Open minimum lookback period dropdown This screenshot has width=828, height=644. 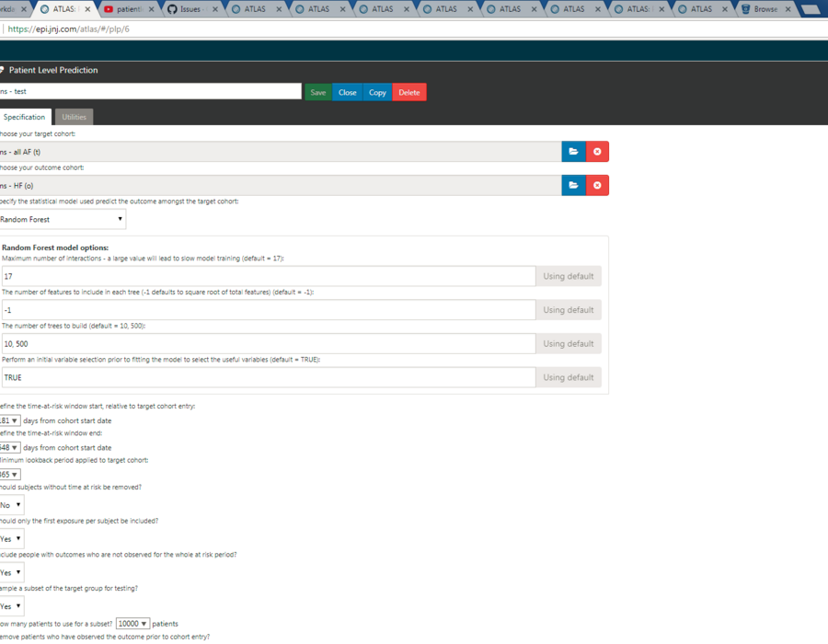coord(10,475)
